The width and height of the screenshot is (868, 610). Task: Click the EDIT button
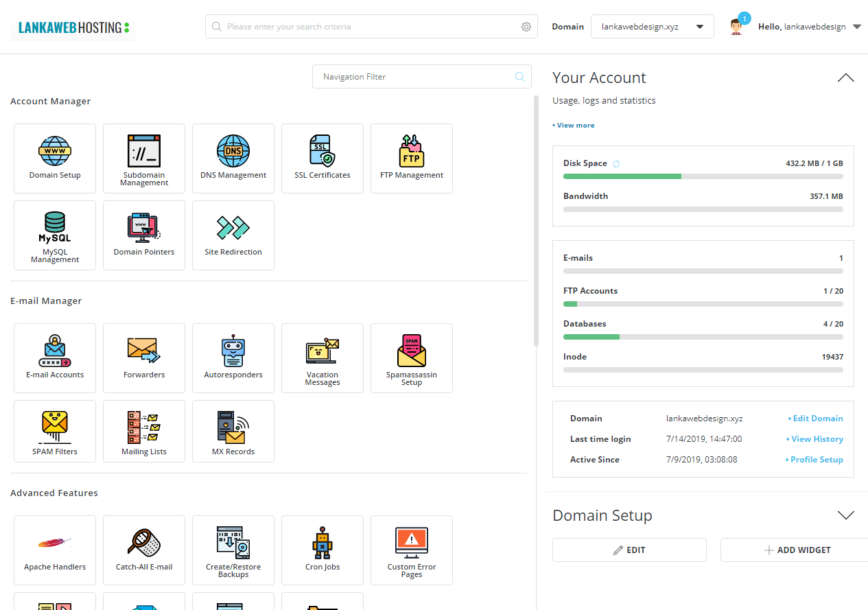point(629,550)
